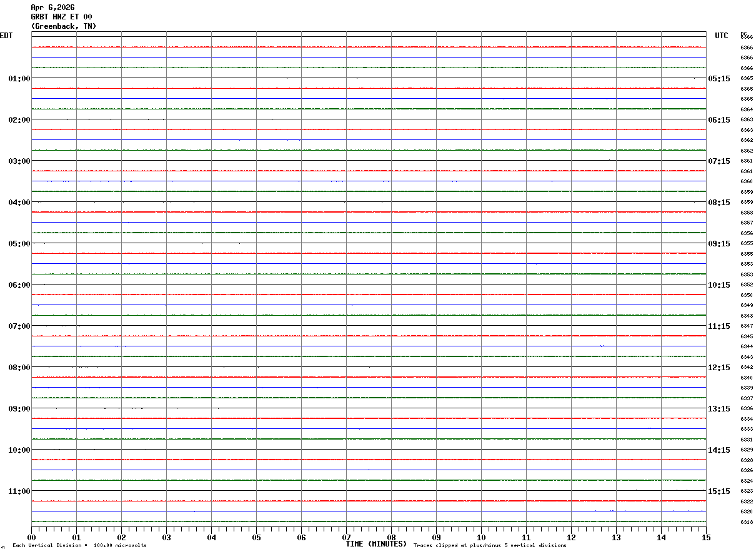Select minute tick label '09' on time axis
This screenshot has width=756, height=554.
pyautogui.click(x=436, y=537)
